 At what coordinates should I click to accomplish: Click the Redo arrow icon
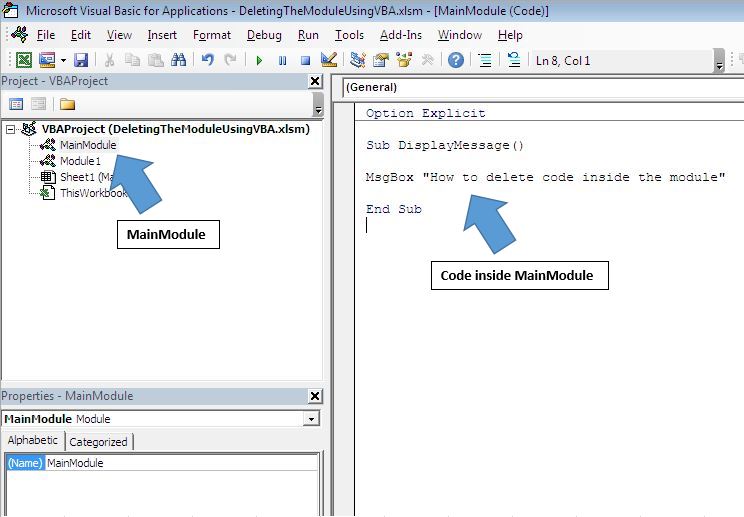point(230,60)
